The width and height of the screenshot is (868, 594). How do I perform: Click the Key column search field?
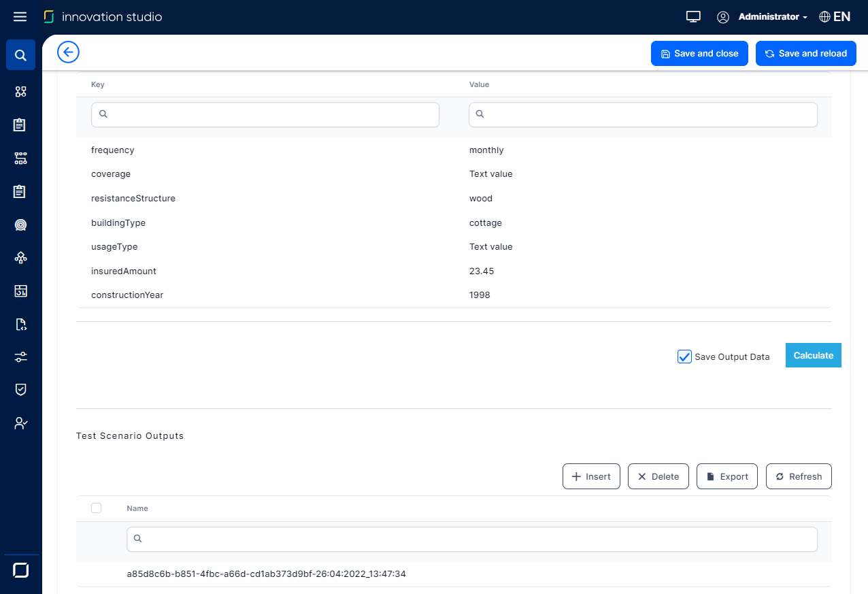pos(265,114)
